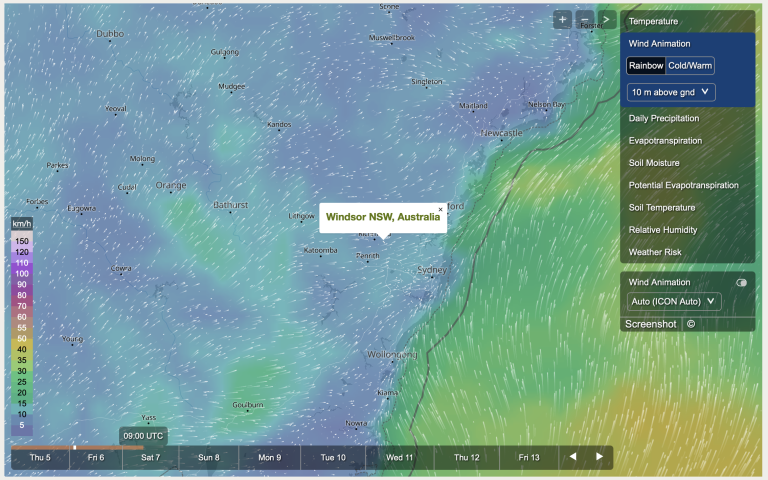This screenshot has width=768, height=480.
Task: Click the Penrith label on the map
Action: pyautogui.click(x=367, y=256)
